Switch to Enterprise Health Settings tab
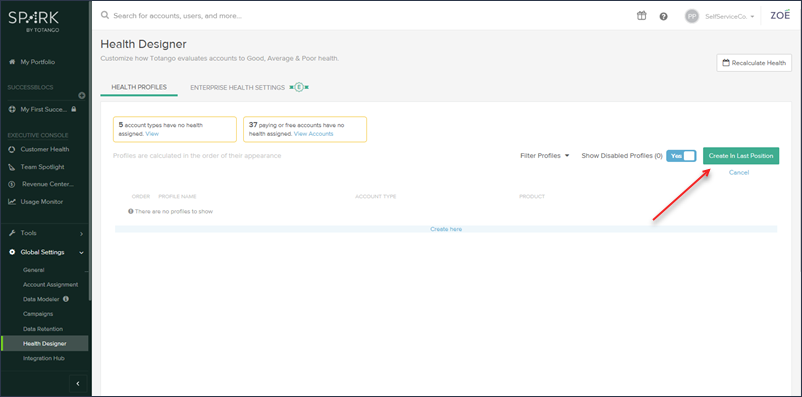The width and height of the screenshot is (802, 397). (237, 87)
